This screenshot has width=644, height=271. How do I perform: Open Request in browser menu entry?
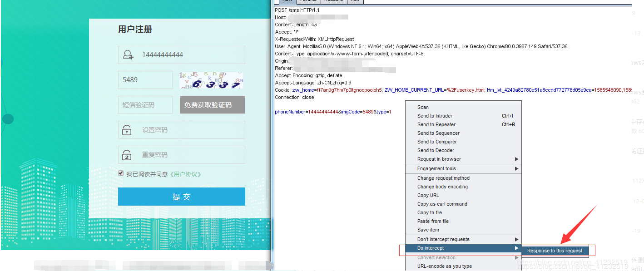coord(463,159)
